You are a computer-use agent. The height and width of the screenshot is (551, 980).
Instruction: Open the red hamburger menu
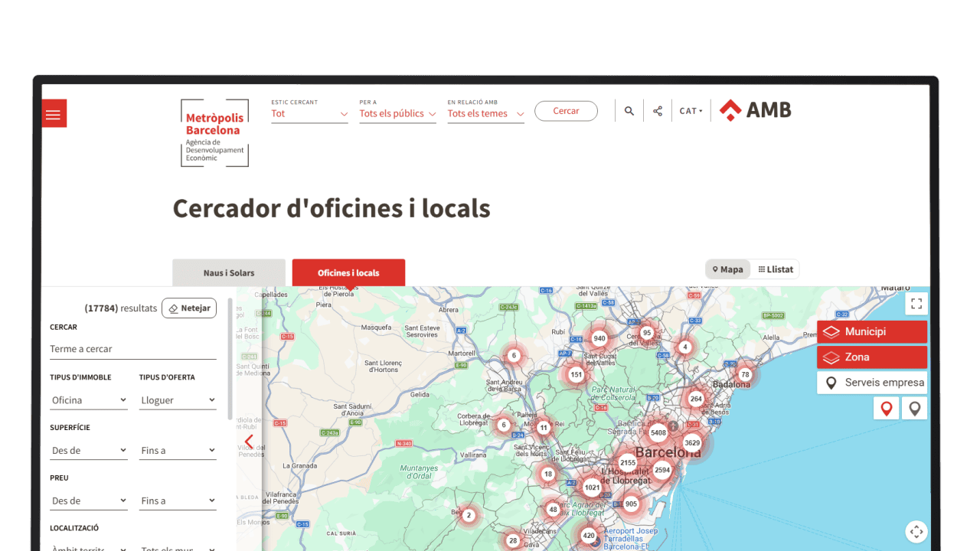click(x=54, y=114)
